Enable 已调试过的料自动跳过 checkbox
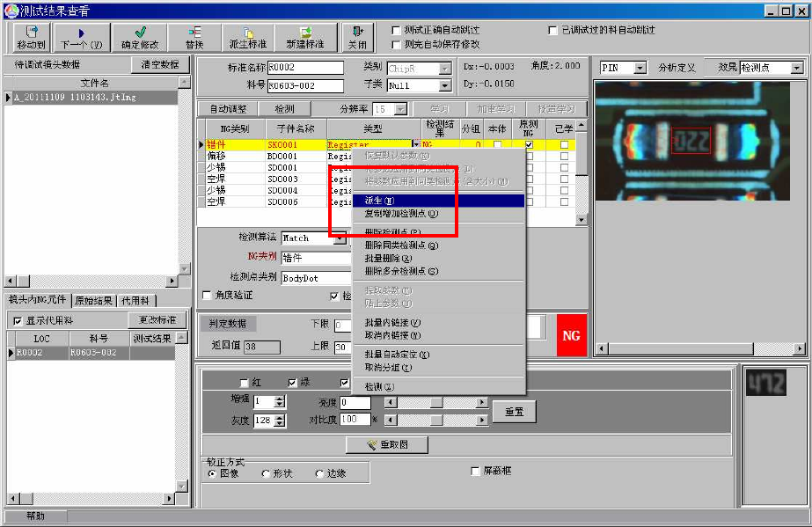This screenshot has height=527, width=812. pos(552,30)
